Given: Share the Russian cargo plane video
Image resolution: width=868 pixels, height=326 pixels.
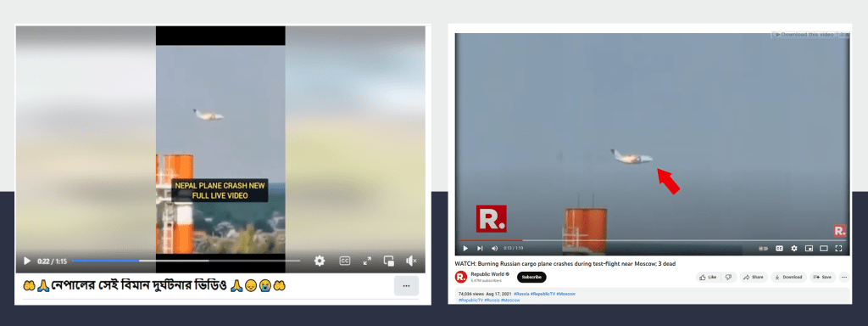Looking at the screenshot, I should tap(754, 278).
